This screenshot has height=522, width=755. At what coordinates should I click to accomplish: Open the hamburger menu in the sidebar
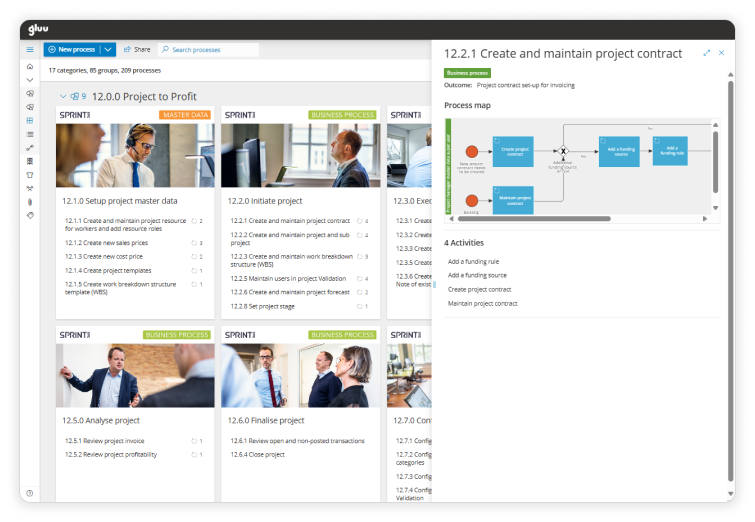coord(30,50)
